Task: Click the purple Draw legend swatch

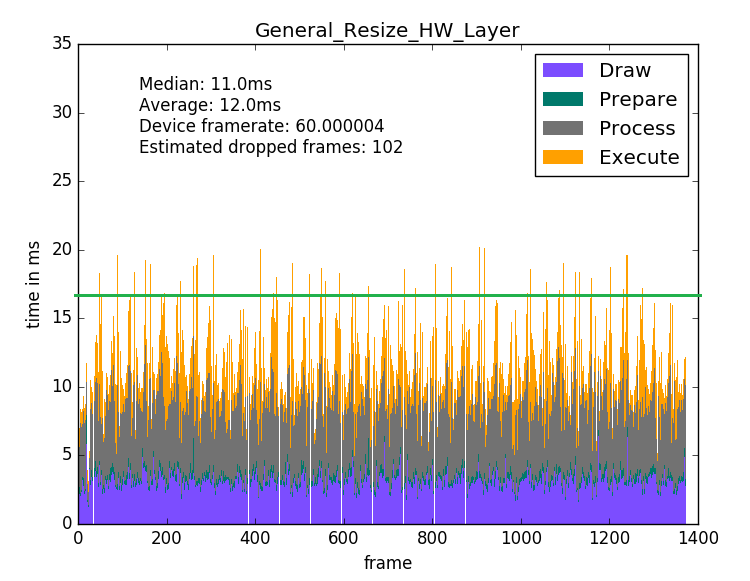Action: pos(562,71)
